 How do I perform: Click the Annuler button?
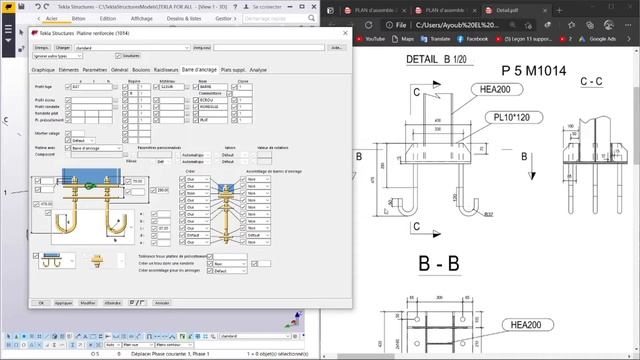[162, 303]
